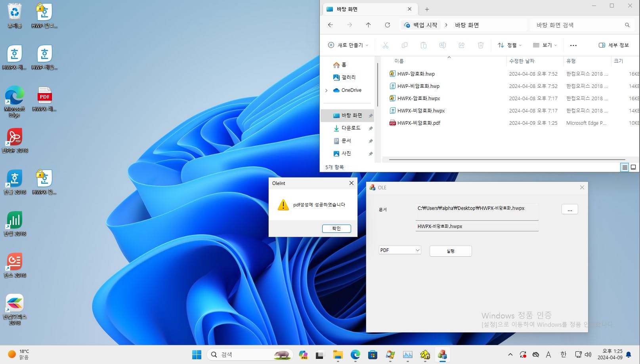Switch Explorer to details view icon
This screenshot has height=364, width=640.
coord(625,168)
